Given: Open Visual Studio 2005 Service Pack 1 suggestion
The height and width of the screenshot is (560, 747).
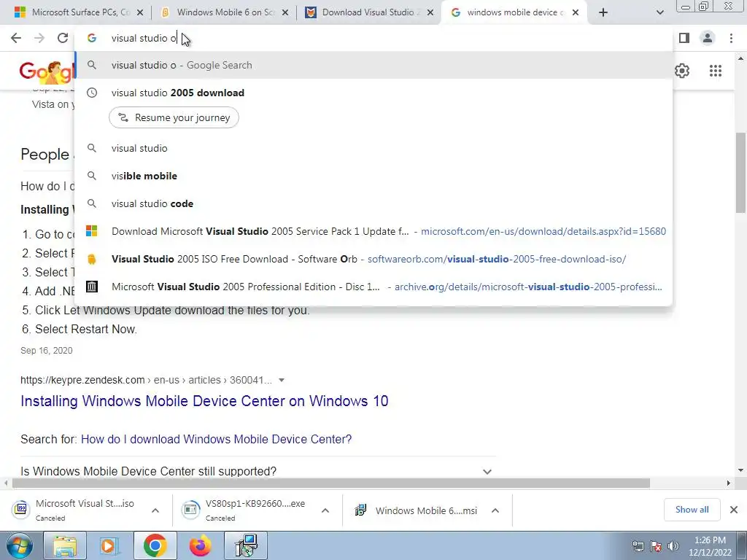Looking at the screenshot, I should pyautogui.click(x=373, y=231).
